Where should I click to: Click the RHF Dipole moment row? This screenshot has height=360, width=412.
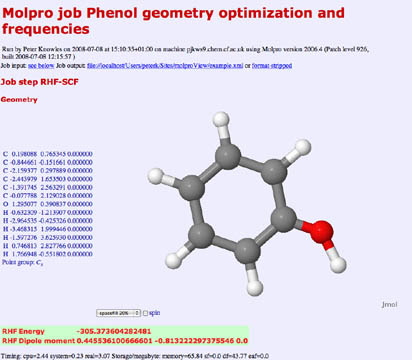click(x=125, y=341)
